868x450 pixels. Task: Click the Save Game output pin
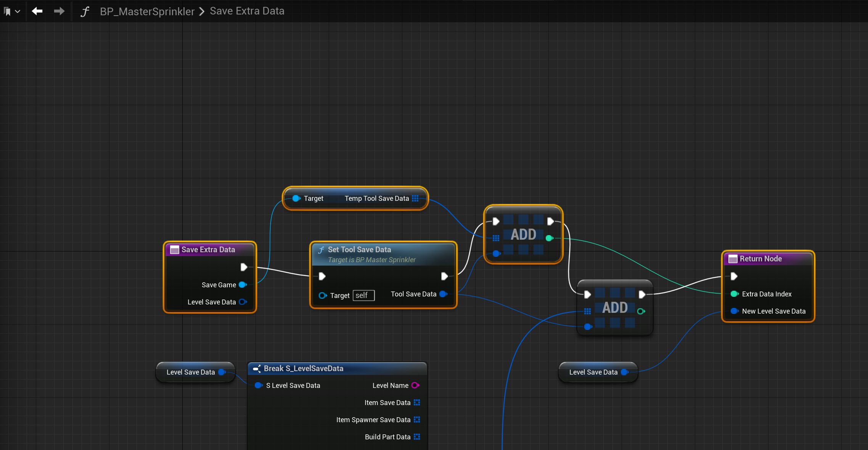(243, 285)
